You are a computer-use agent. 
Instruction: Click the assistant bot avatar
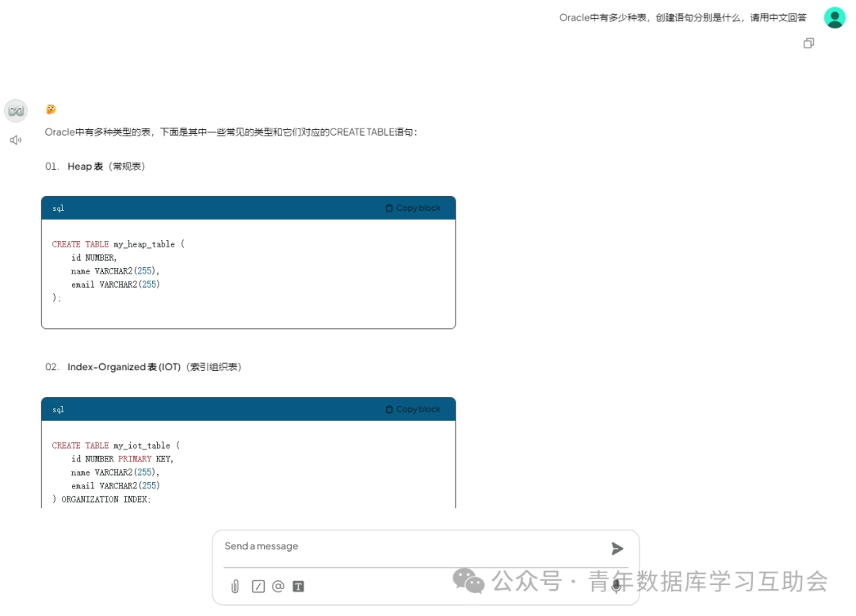click(x=16, y=111)
